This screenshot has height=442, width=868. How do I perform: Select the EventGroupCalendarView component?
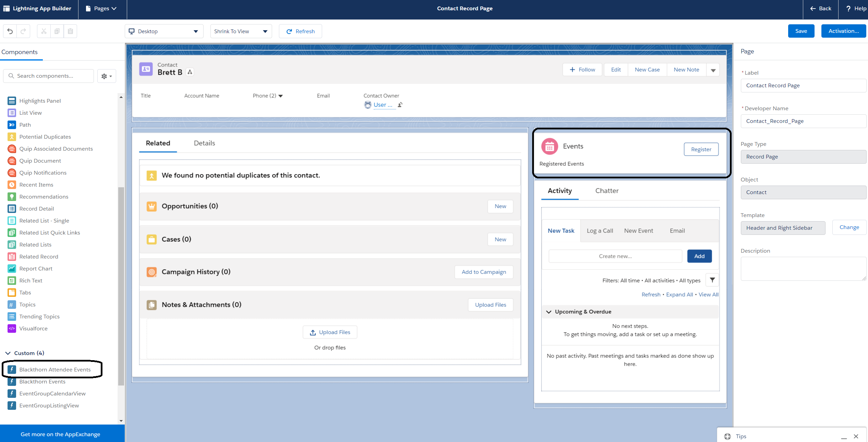[x=47, y=393]
